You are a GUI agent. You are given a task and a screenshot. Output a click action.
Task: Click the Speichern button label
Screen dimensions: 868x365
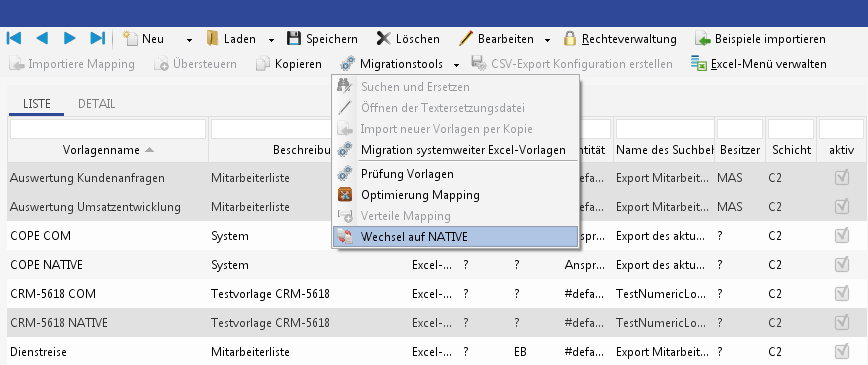tap(332, 39)
